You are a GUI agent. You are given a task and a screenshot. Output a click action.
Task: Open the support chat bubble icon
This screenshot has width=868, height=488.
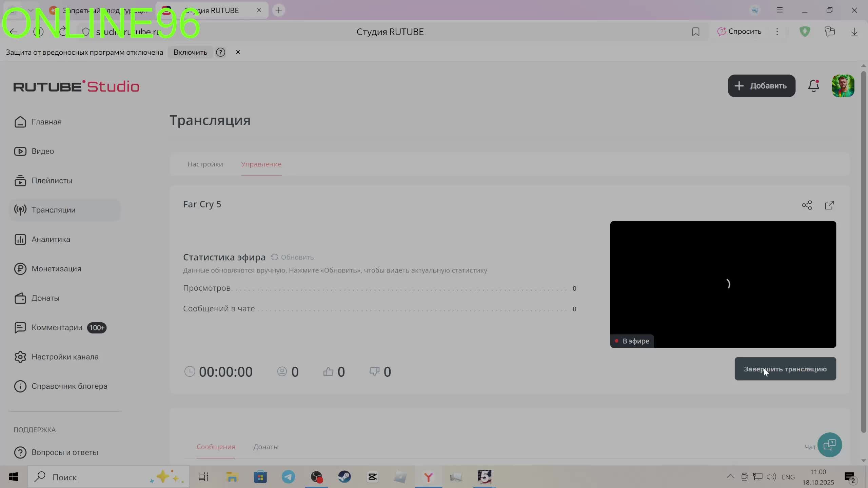[829, 445]
